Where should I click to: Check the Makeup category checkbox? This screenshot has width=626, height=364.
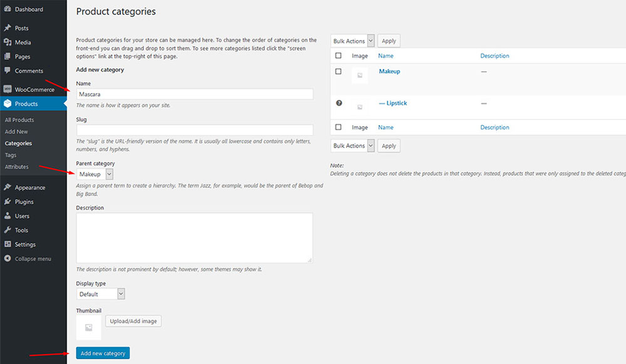338,71
